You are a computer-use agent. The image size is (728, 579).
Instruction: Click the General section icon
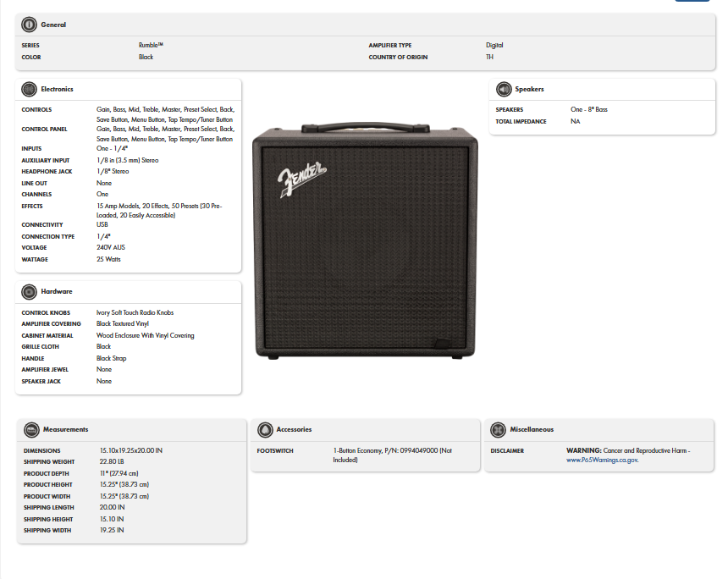pos(30,25)
